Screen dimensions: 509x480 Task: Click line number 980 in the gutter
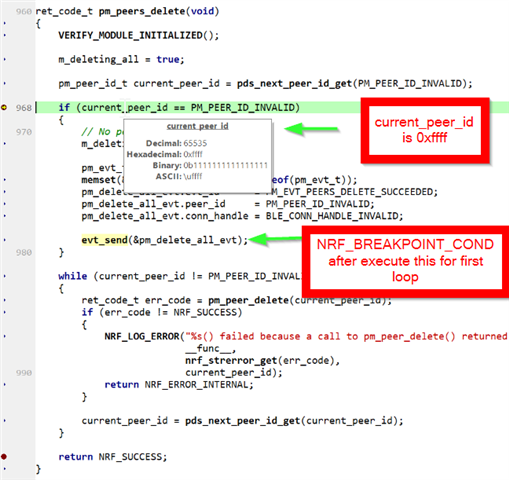pos(24,252)
